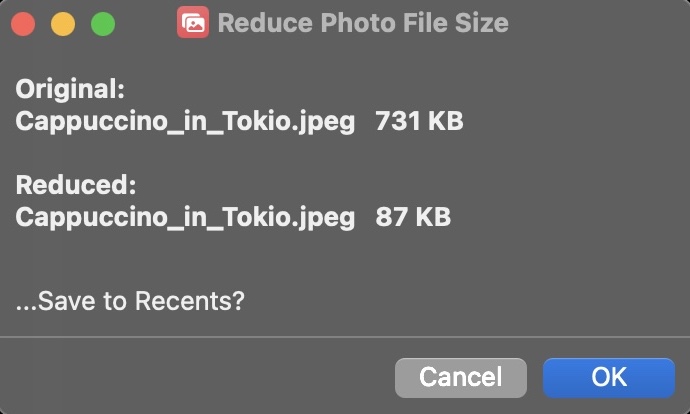Click empty button bar area left of Cancel
This screenshot has height=414, width=690.
click(x=200, y=377)
